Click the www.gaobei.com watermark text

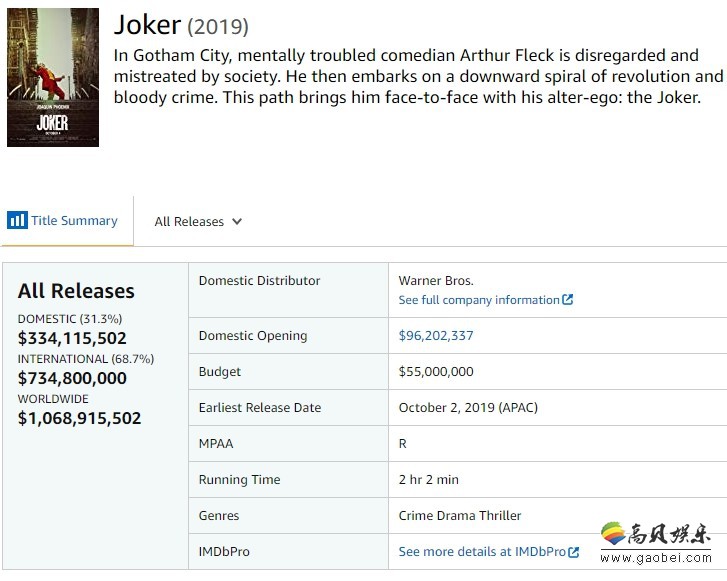pyautogui.click(x=656, y=558)
